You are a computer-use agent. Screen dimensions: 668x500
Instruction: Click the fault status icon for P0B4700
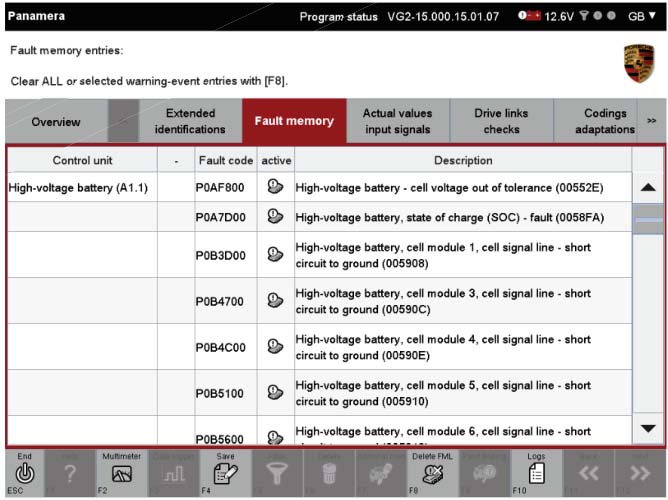275,300
